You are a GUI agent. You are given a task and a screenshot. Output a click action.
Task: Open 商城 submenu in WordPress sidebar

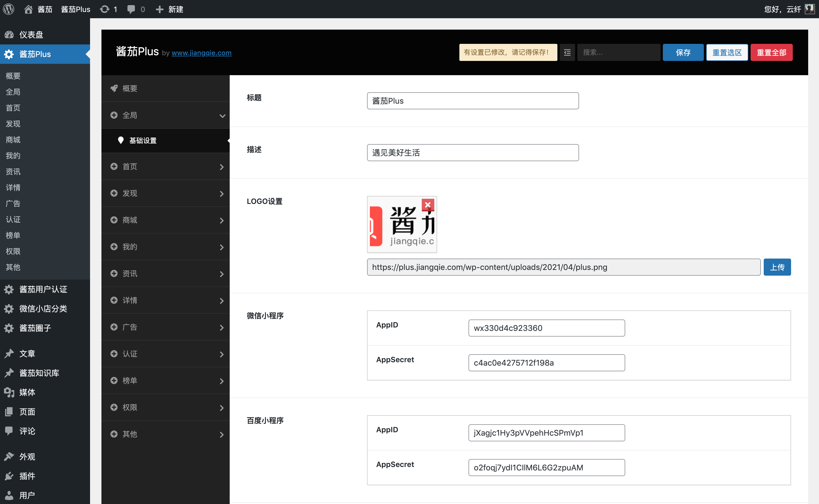pos(13,140)
